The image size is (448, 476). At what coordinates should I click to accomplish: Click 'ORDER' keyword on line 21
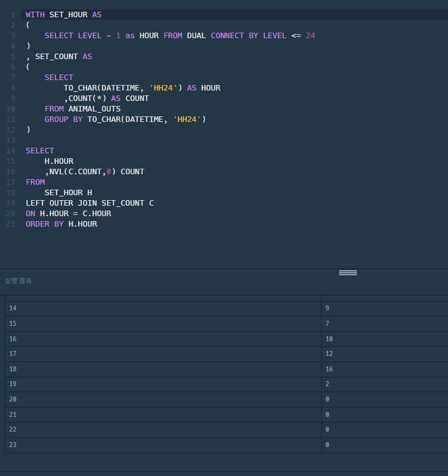pyautogui.click(x=38, y=224)
